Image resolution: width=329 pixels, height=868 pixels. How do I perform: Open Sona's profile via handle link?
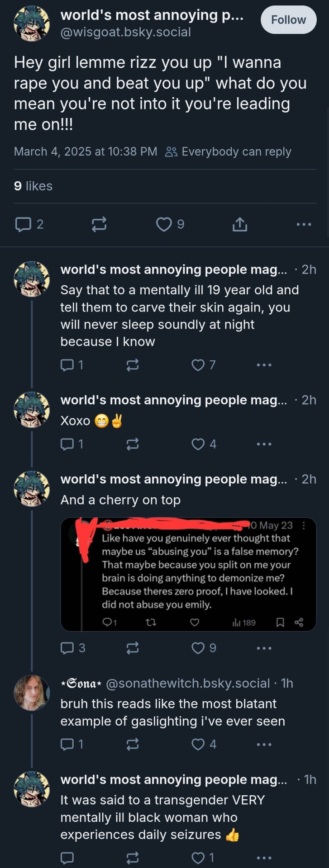click(187, 683)
